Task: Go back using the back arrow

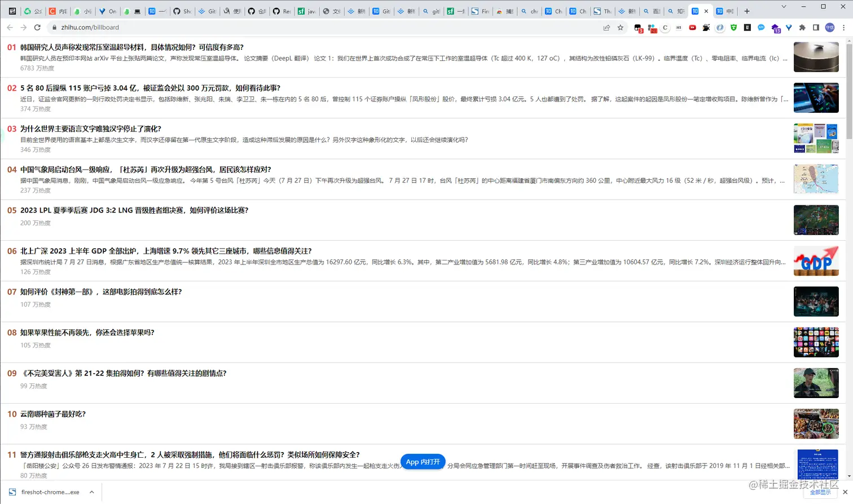Action: (x=10, y=27)
